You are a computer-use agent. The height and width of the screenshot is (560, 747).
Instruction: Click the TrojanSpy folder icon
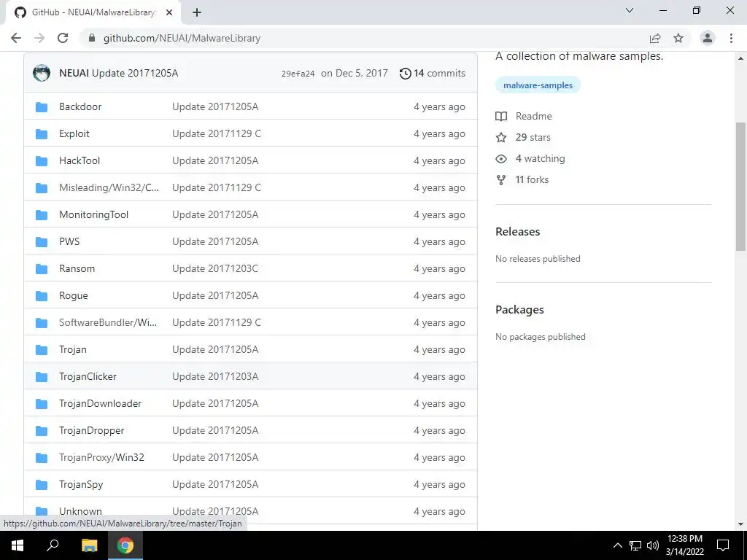[42, 485]
